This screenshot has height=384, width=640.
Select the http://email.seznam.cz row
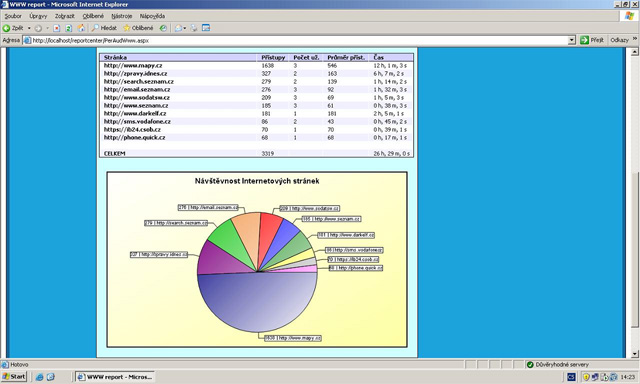click(x=256, y=89)
